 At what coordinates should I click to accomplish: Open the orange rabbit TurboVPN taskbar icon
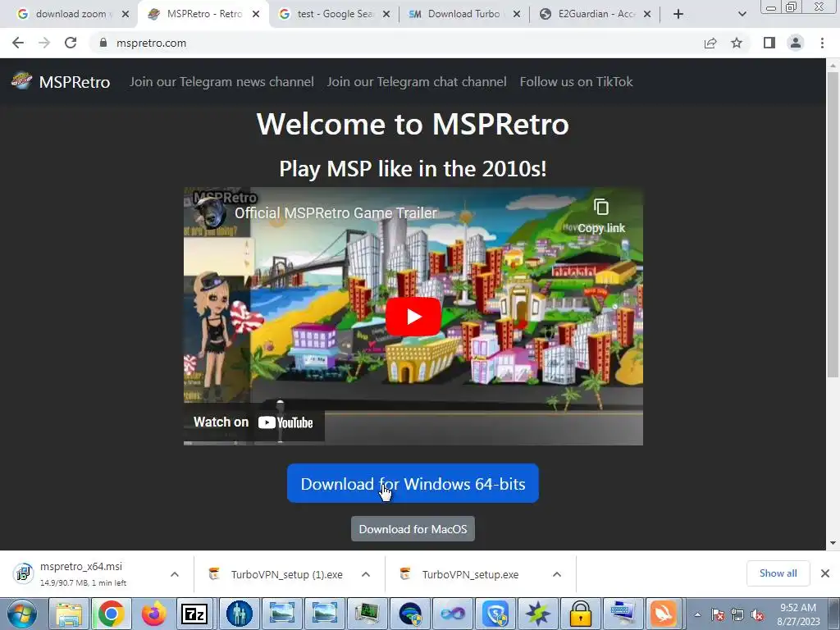click(664, 614)
